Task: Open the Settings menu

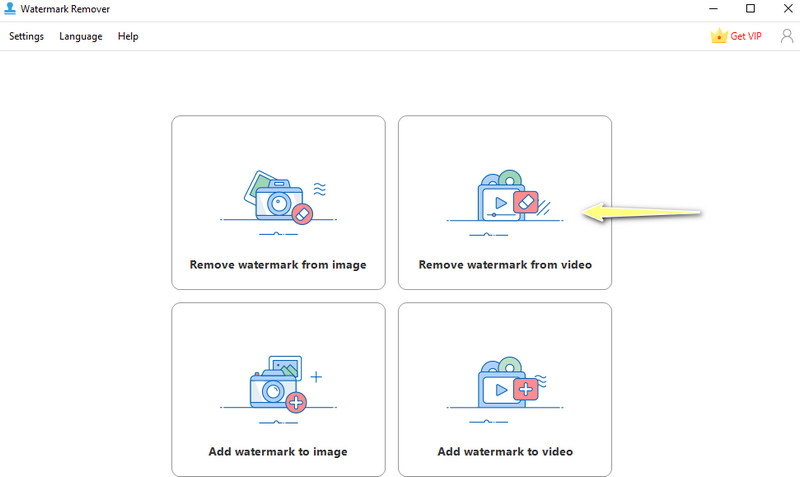Action: (26, 37)
